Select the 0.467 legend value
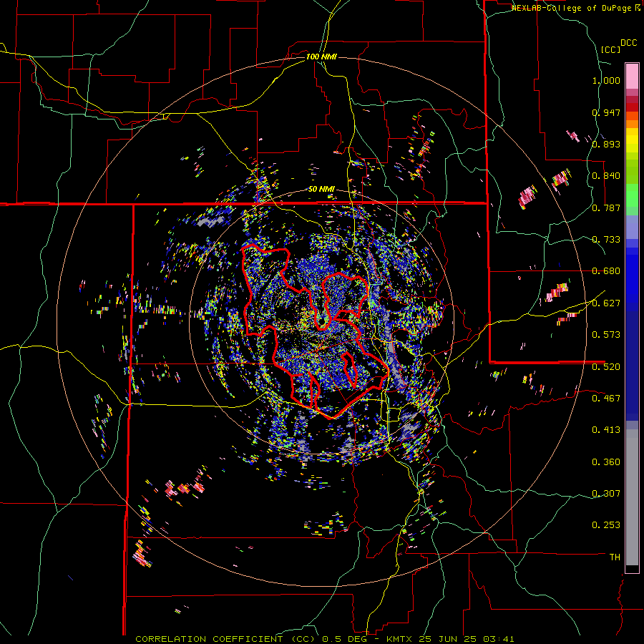This screenshot has height=644, width=644. click(x=606, y=399)
